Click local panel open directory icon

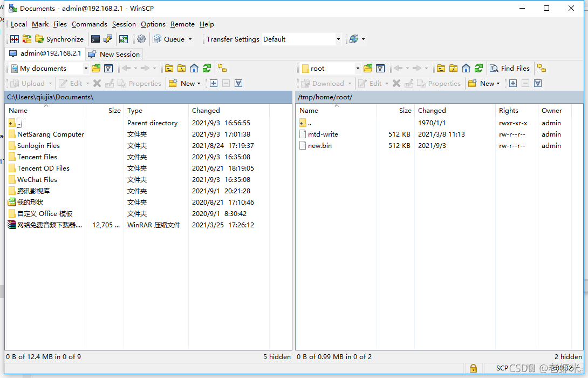(x=96, y=69)
